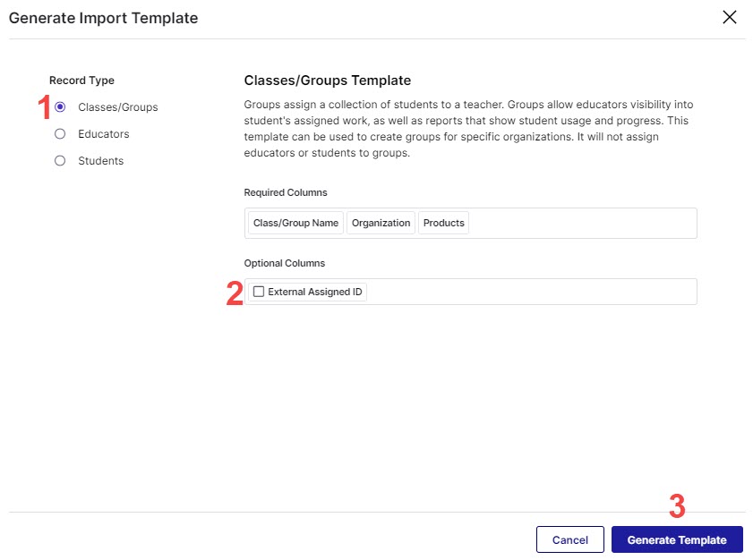Image resolution: width=753 pixels, height=560 pixels.
Task: Click the Classes/Groups Template heading
Action: tap(327, 81)
